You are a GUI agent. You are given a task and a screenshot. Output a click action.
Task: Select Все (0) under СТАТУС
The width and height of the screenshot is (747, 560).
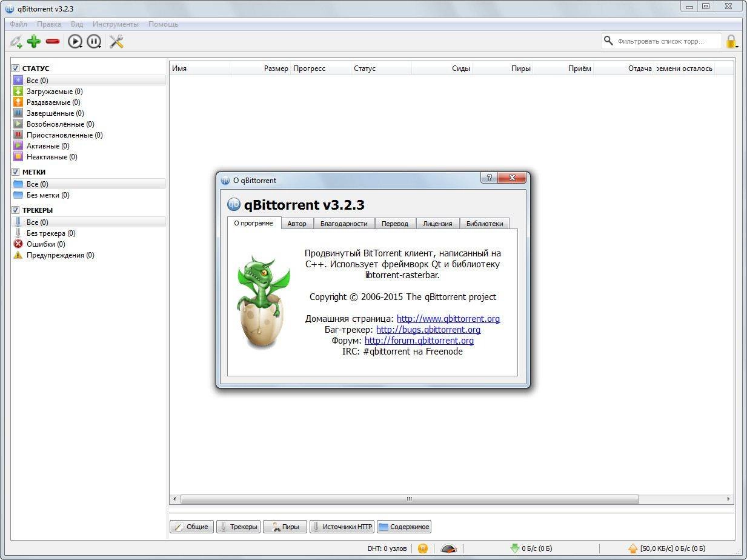coord(88,81)
